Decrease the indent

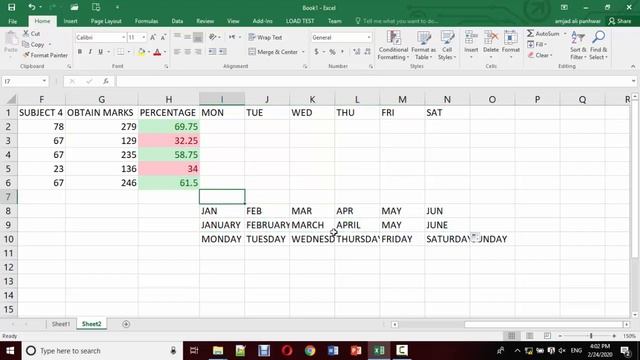(212, 52)
